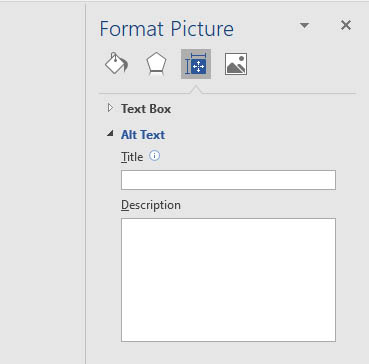Click the Title input field
Screen dimensions: 369x364
pyautogui.click(x=228, y=180)
